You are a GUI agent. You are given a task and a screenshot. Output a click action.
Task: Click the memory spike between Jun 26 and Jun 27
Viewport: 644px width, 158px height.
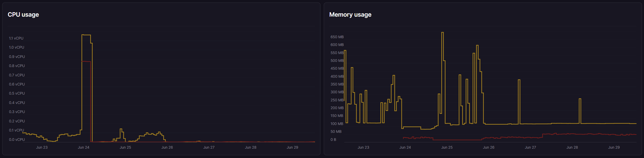coord(519,80)
